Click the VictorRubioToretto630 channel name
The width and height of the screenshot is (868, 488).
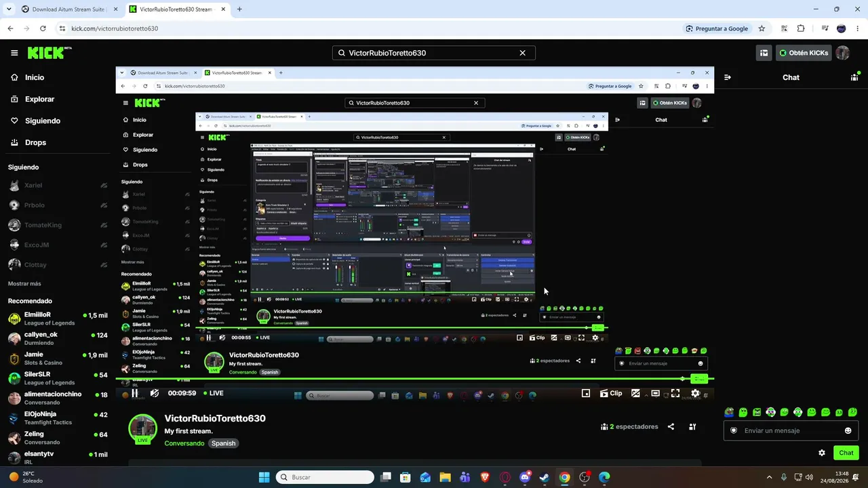tap(215, 418)
